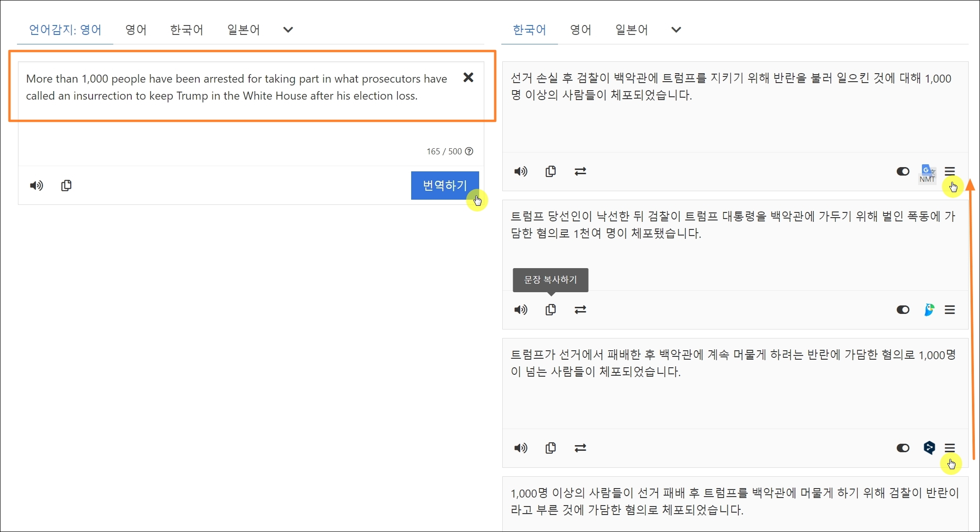Viewport: 980px width, 532px height.
Task: Play audio of the source English text
Action: pos(36,186)
